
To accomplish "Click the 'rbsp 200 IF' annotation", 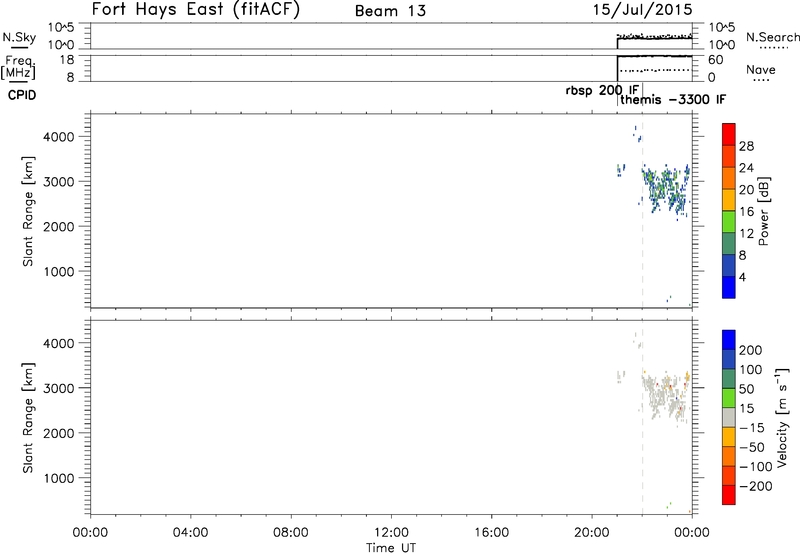I will pos(602,91).
